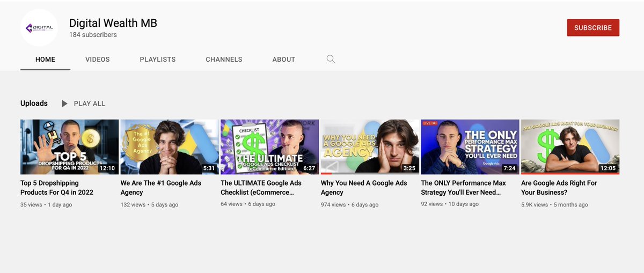The width and height of the screenshot is (644, 273).
Task: Click '64 views • 6 days ago' text
Action: coord(248,205)
